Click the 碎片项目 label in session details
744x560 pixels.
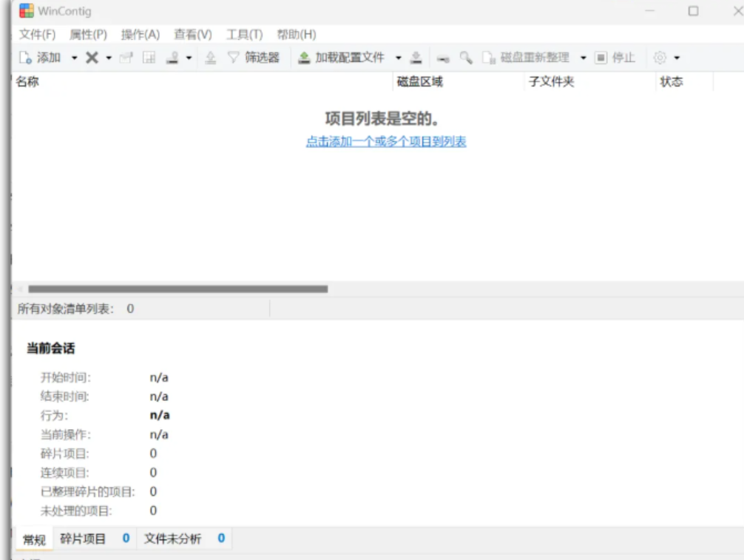click(64, 453)
